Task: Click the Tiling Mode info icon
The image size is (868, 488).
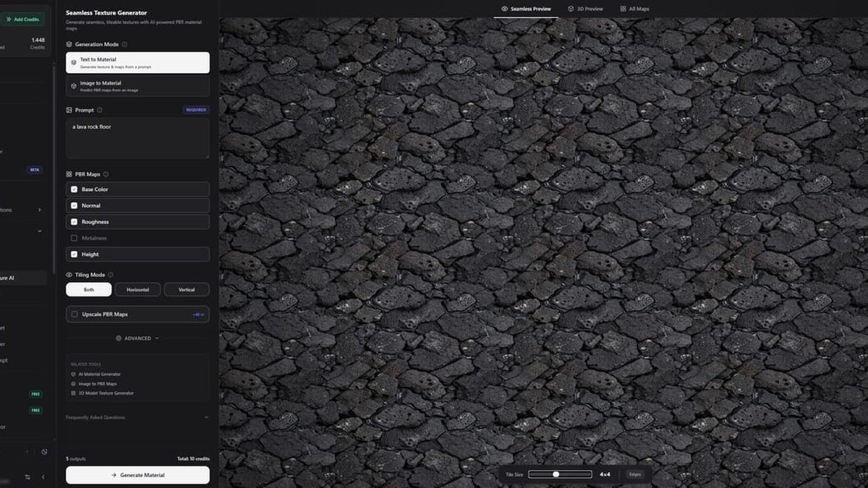Action: tap(111, 275)
